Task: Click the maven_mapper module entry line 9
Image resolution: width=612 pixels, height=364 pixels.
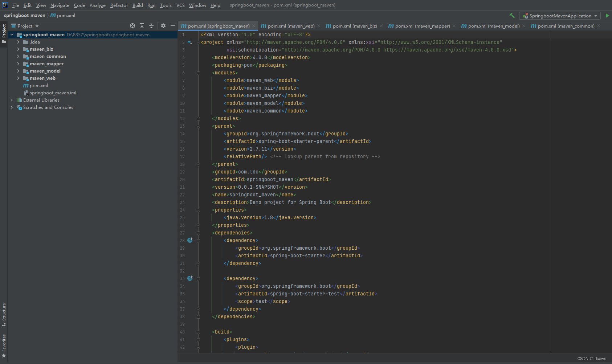Action: point(266,96)
